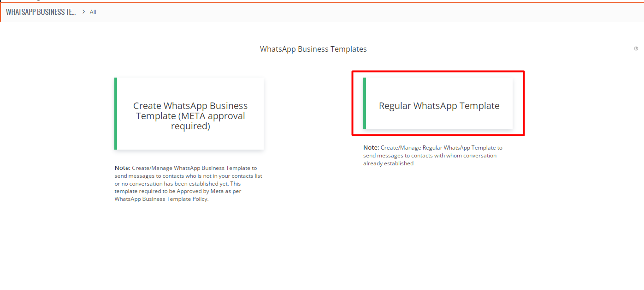Select the All breadcrumb item
Screen dimensions: 644x290
(x=93, y=12)
